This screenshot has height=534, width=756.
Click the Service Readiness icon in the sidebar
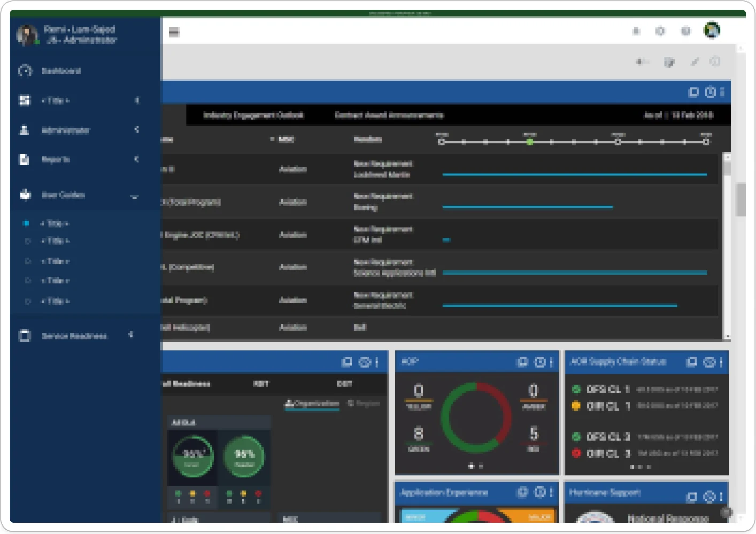coord(25,336)
